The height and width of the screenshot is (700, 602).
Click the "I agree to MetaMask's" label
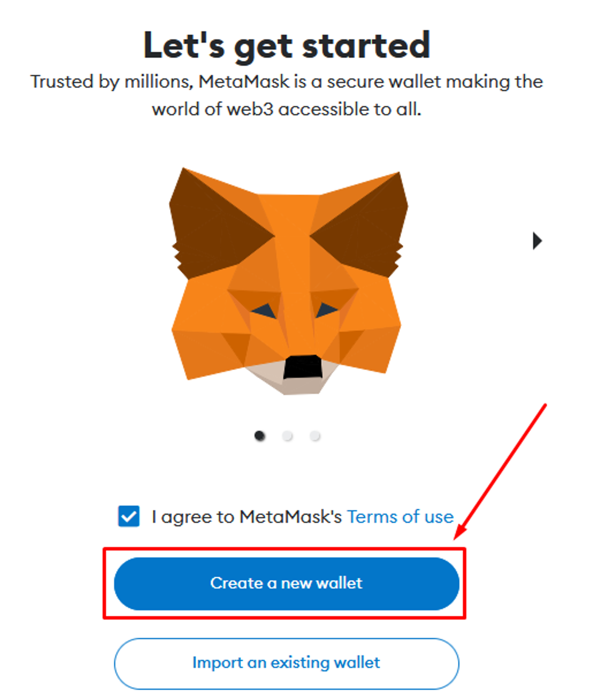pos(247,517)
